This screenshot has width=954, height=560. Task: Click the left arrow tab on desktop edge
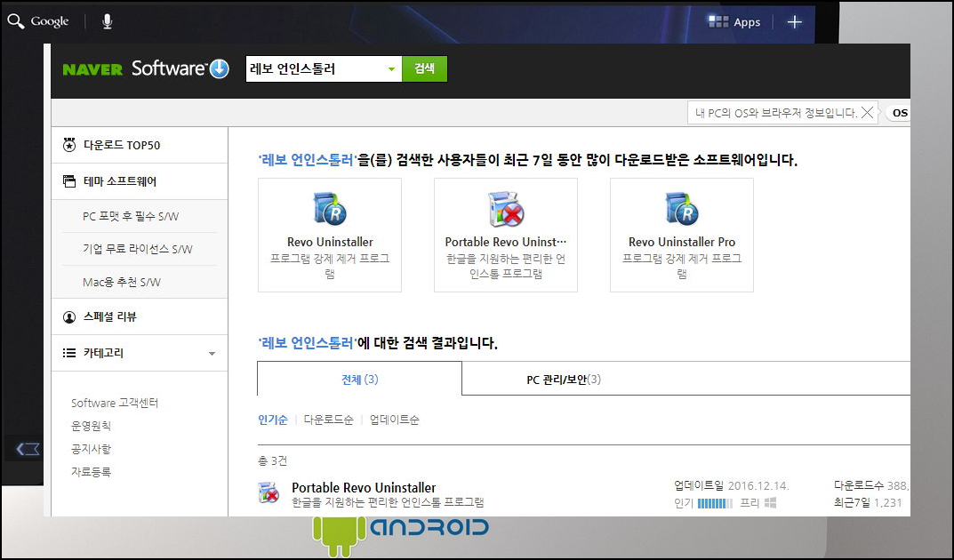(x=28, y=449)
